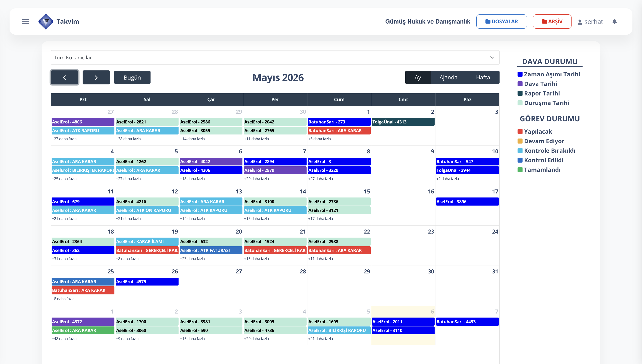
Task: Expand +27 daha fazla on April 27
Action: [x=64, y=139]
